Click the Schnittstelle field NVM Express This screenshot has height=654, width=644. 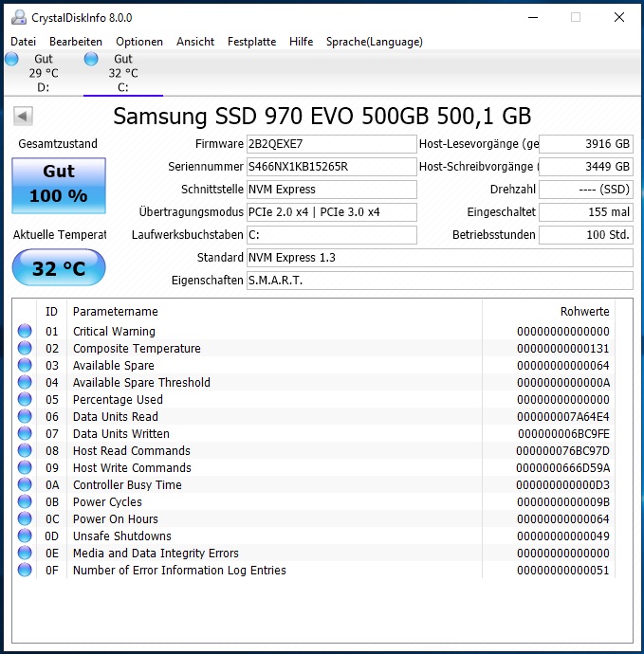point(332,190)
